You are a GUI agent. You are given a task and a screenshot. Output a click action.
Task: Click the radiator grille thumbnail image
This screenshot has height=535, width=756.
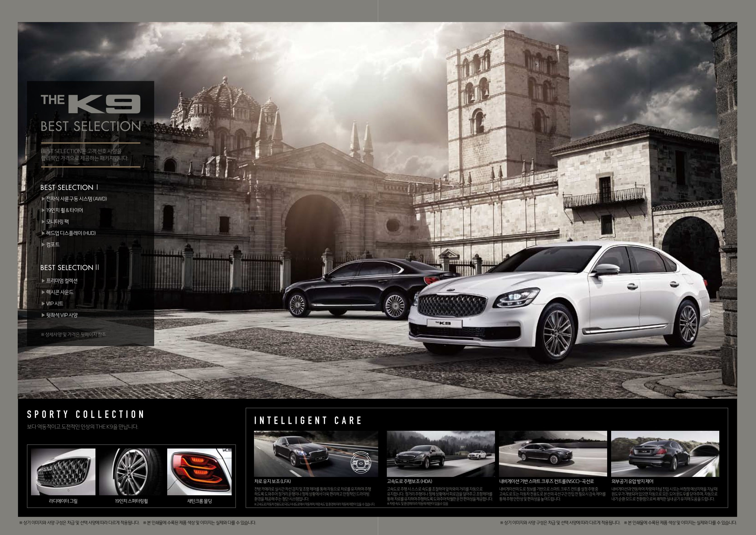click(x=63, y=472)
